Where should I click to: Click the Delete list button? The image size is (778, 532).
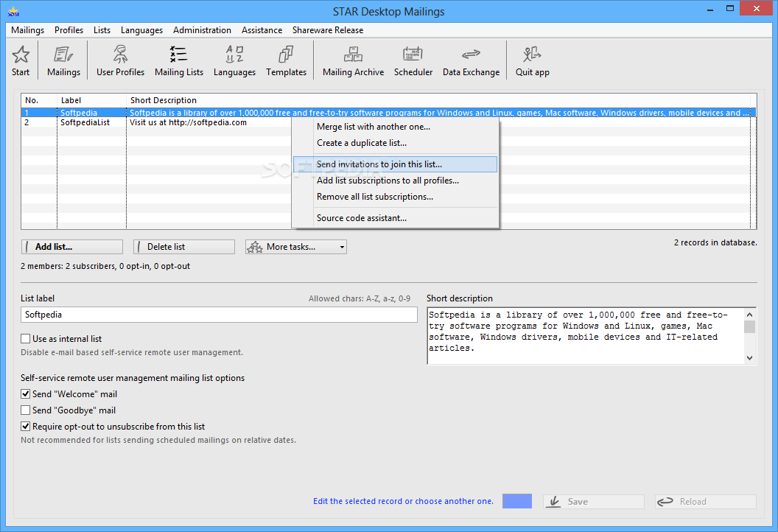(183, 247)
